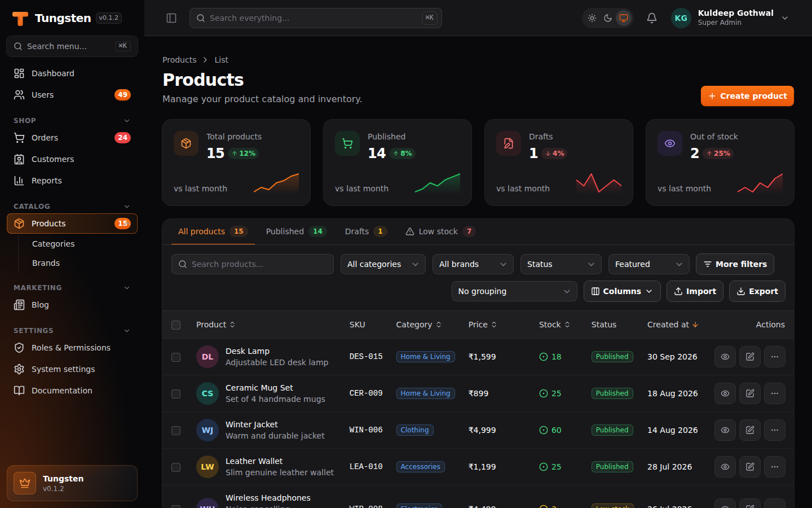The image size is (812, 508).
Task: Open Kuldeep Gothwal user menu
Action: [x=730, y=18]
